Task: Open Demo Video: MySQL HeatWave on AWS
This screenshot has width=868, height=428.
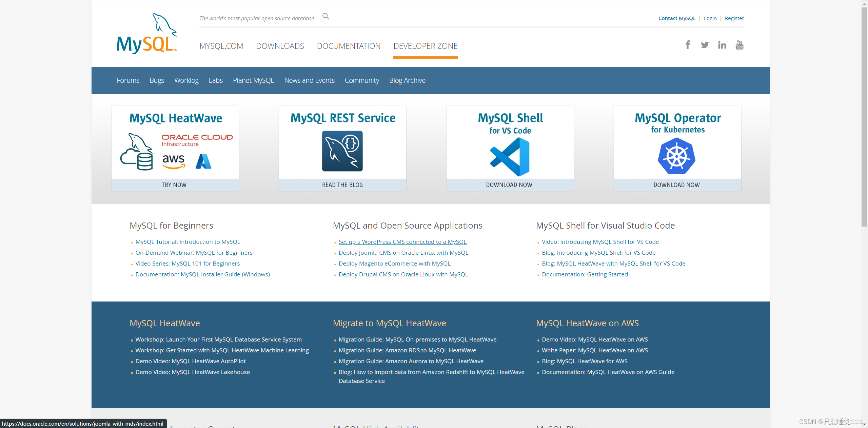Action: pos(595,339)
